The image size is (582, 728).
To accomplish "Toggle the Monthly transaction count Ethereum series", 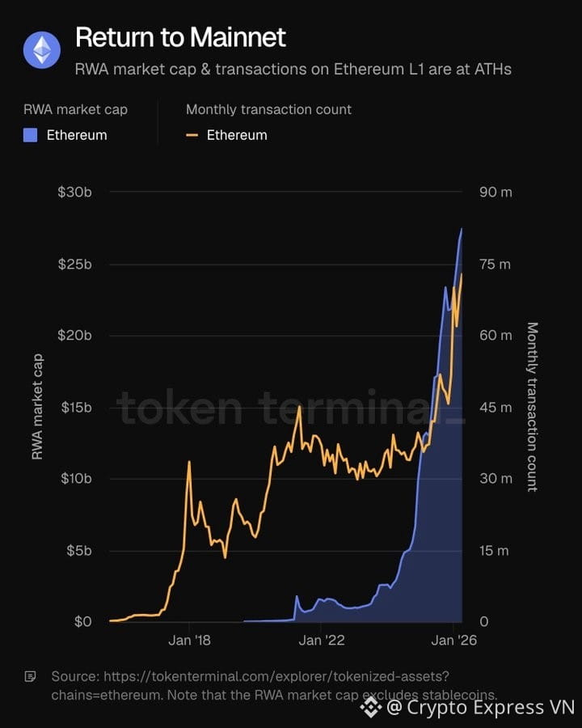I will (x=226, y=136).
